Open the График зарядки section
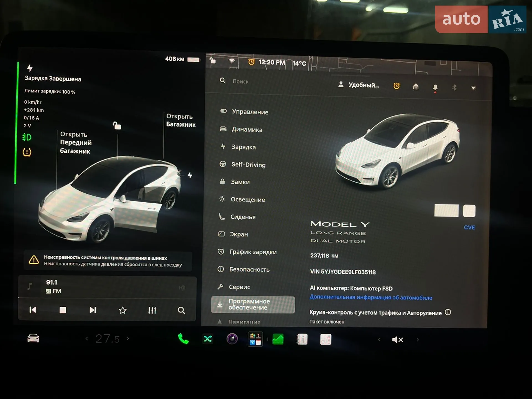532x399 pixels. (x=247, y=252)
